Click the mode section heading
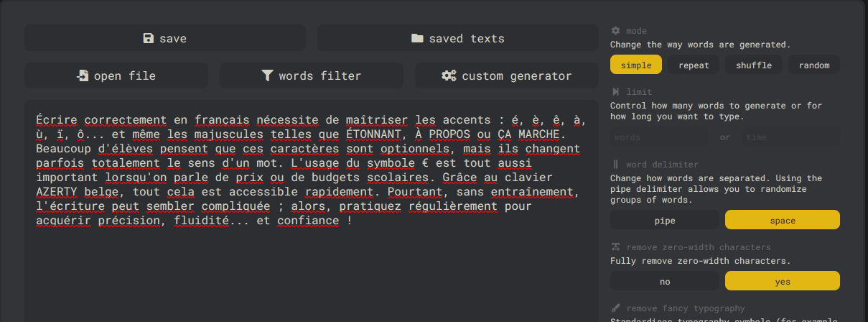This screenshot has height=322, width=868. pyautogui.click(x=636, y=31)
